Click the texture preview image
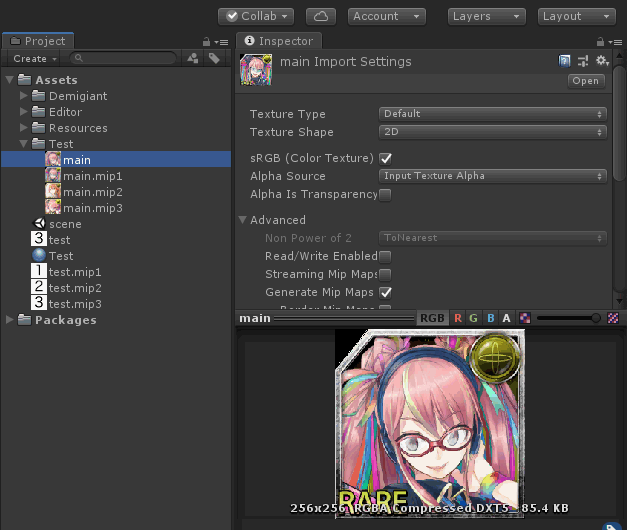The width and height of the screenshot is (627, 530). pyautogui.click(x=430, y=423)
